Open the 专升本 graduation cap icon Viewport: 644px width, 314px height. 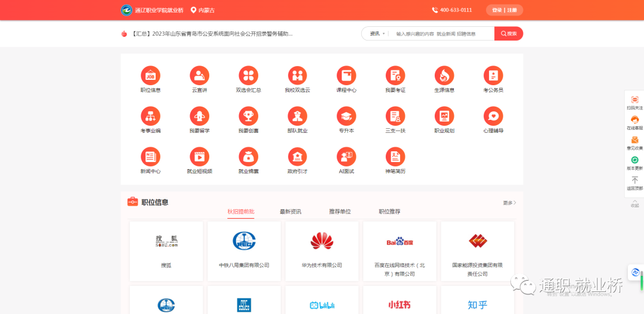pyautogui.click(x=346, y=116)
